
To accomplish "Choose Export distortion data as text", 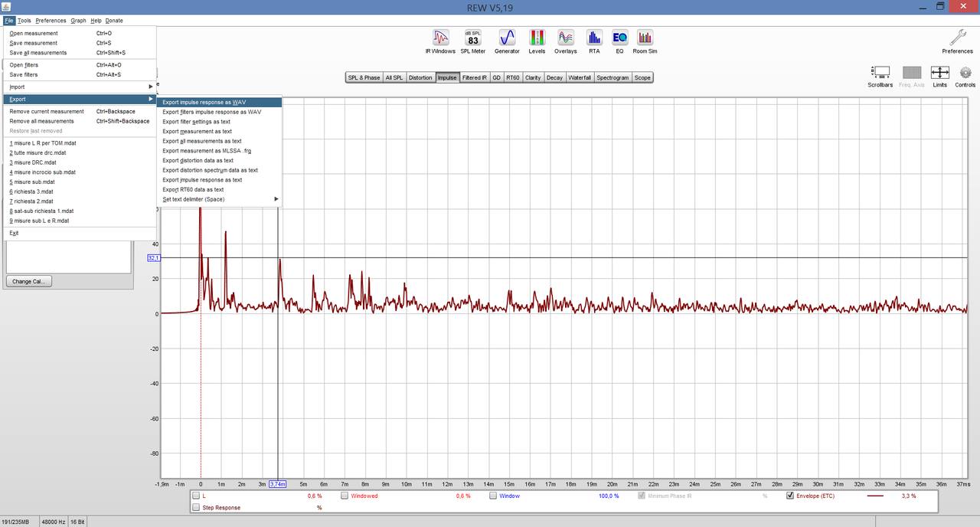I will (220, 161).
